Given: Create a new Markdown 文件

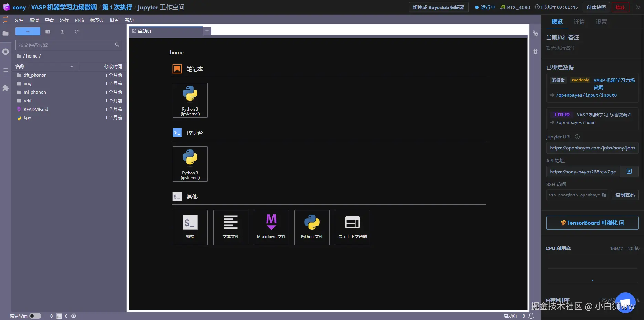Looking at the screenshot, I should click(x=271, y=228).
